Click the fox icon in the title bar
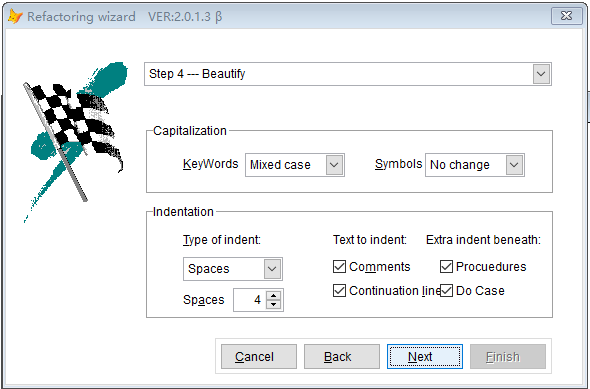 click(15, 17)
